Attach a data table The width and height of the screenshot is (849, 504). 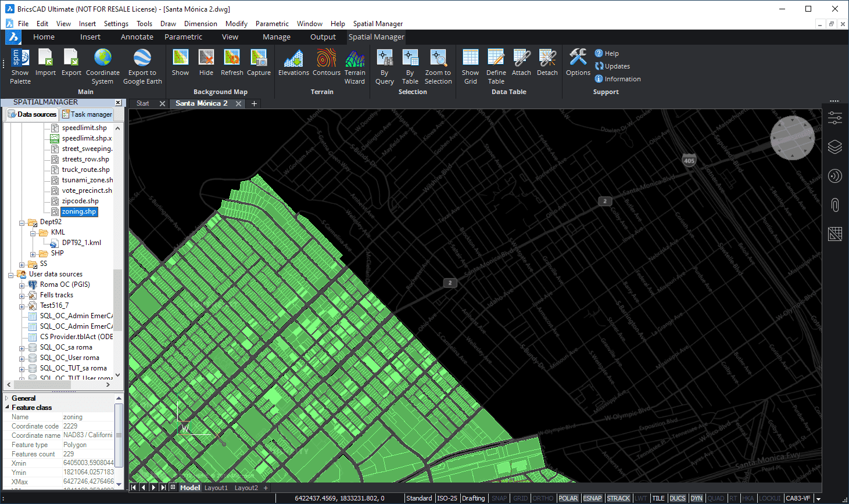point(521,63)
